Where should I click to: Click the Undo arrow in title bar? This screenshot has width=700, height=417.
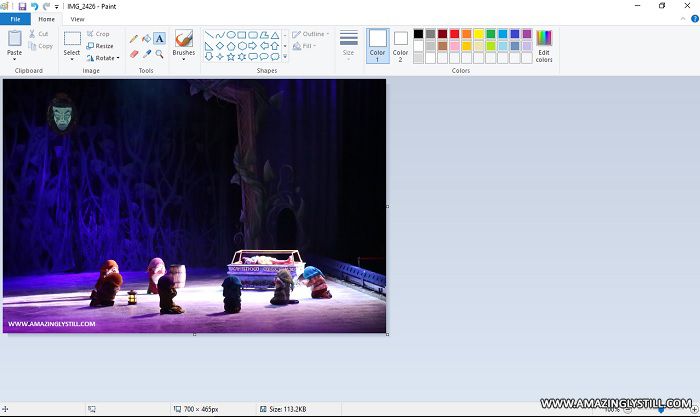click(x=34, y=6)
